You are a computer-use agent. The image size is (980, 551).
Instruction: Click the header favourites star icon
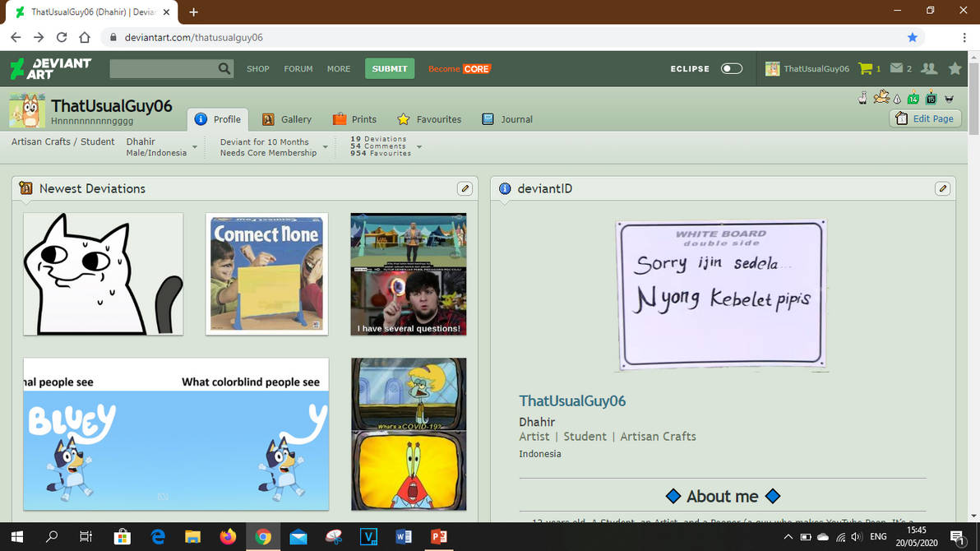point(955,68)
